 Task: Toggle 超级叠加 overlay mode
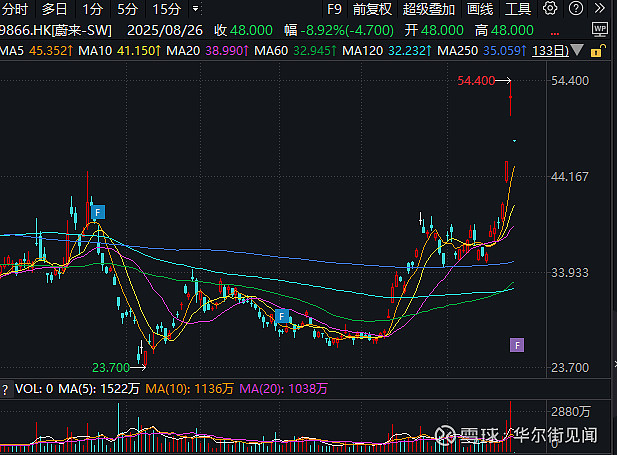(429, 9)
